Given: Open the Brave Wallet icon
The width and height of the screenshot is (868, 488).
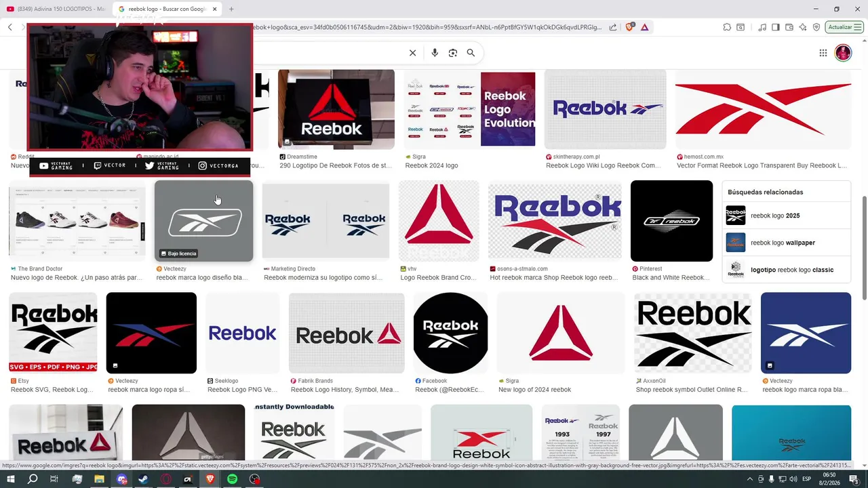Looking at the screenshot, I should click(789, 27).
